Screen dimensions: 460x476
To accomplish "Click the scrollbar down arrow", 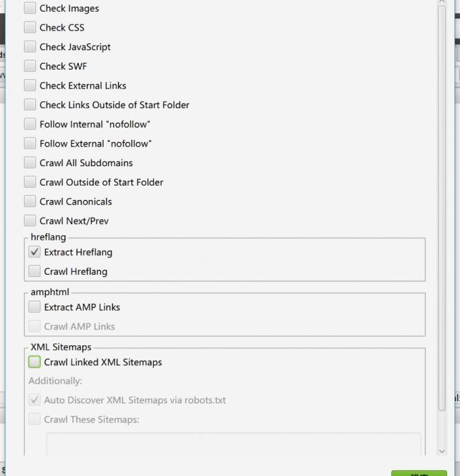I will click(x=442, y=451).
